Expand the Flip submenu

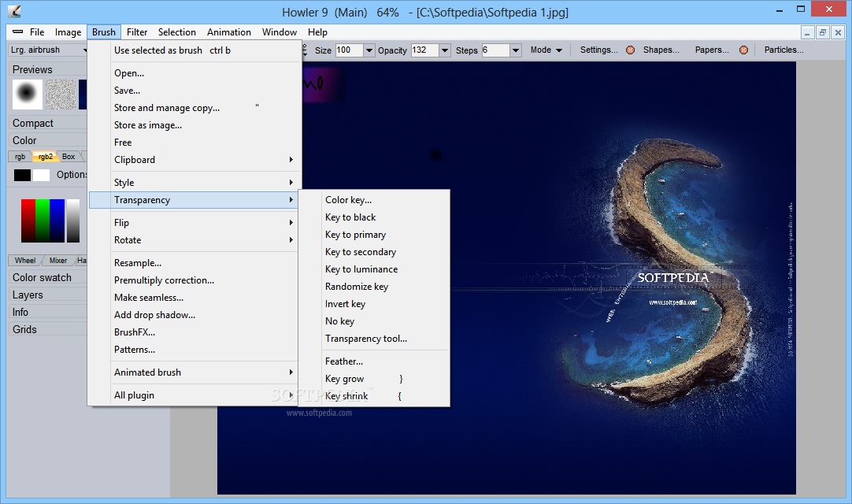click(x=194, y=223)
